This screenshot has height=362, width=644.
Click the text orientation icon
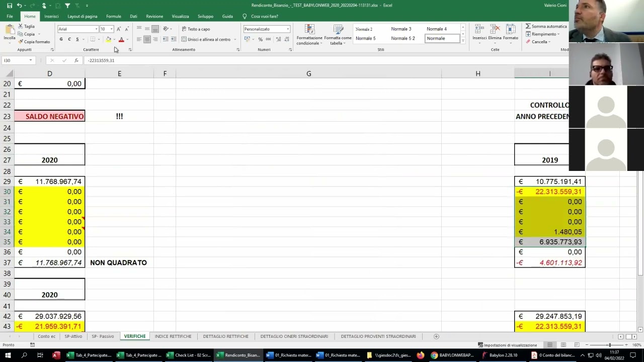166,29
